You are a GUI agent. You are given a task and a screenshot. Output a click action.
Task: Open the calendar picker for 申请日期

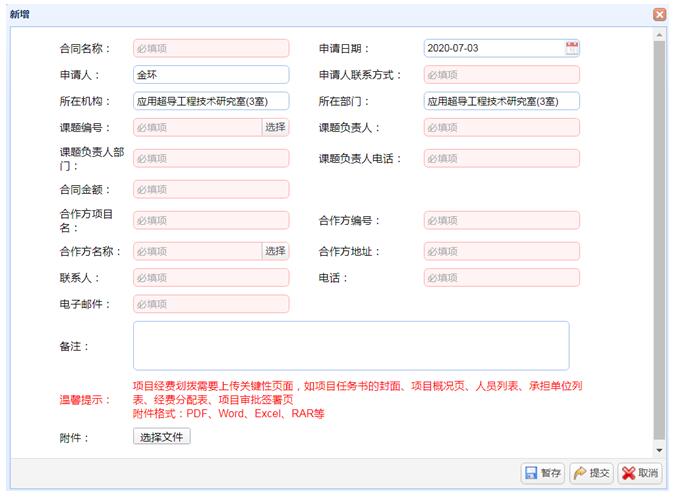click(x=572, y=48)
